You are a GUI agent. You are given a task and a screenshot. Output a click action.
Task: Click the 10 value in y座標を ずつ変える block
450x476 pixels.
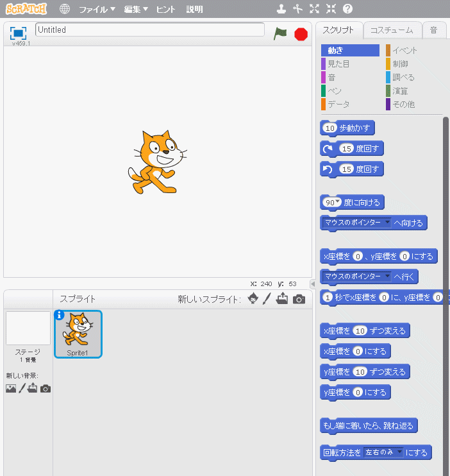(x=360, y=371)
